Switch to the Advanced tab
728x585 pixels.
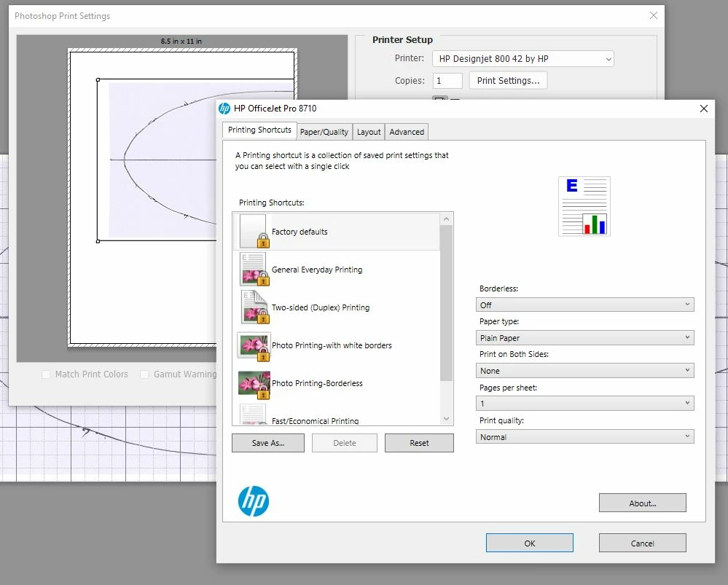407,132
